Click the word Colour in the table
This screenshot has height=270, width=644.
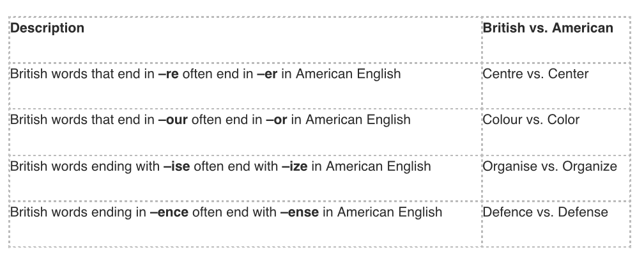point(502,120)
